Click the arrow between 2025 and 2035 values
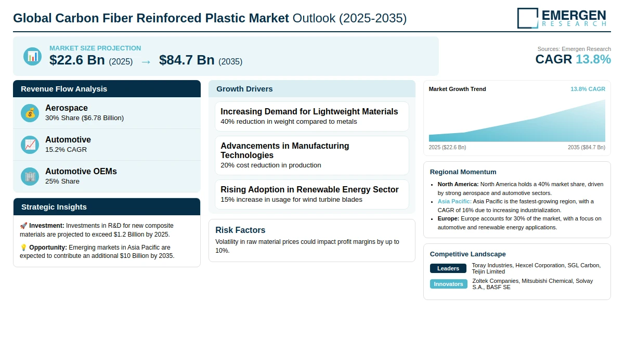This screenshot has height=364, width=624. coord(146,61)
